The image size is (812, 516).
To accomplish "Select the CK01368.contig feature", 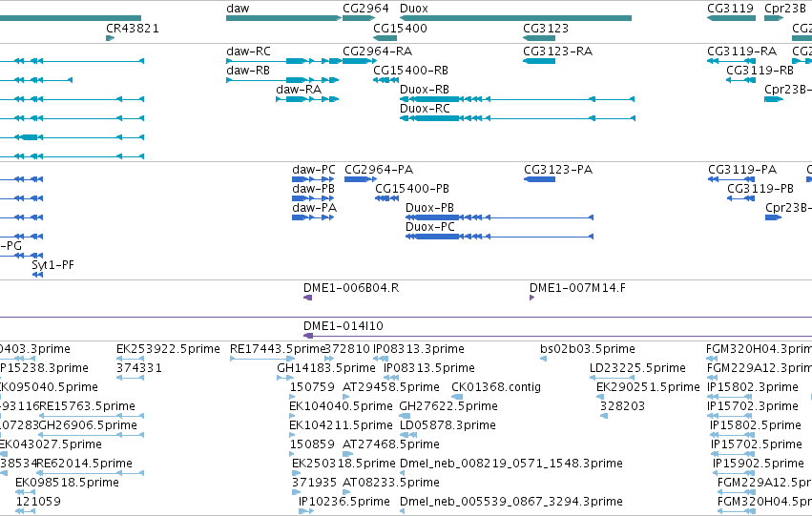I will [x=457, y=397].
